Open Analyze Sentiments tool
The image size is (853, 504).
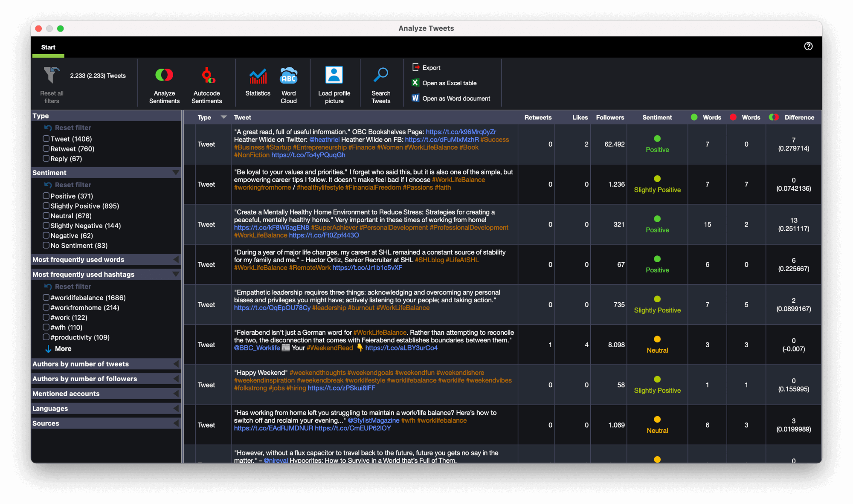164,85
